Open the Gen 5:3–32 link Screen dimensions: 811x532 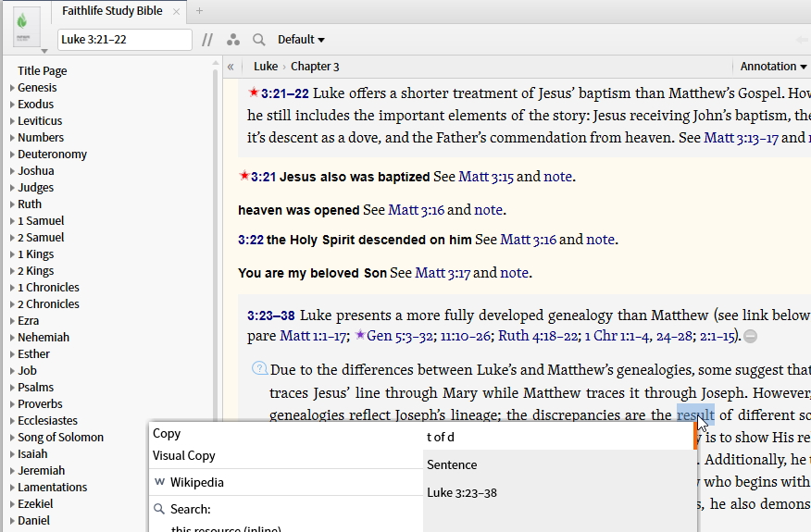tap(400, 336)
